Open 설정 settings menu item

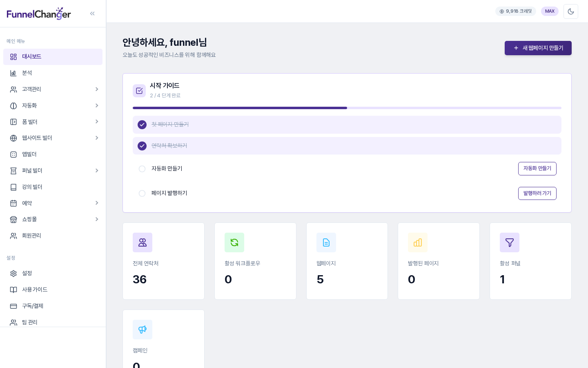click(53, 273)
